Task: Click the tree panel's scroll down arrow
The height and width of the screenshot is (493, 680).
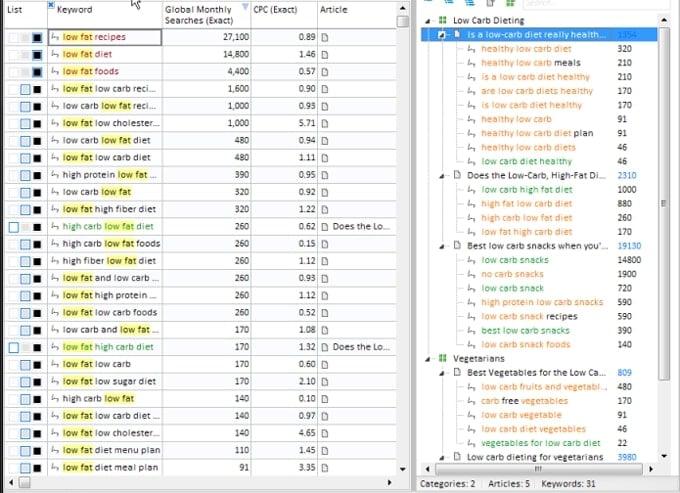Action: point(664,456)
